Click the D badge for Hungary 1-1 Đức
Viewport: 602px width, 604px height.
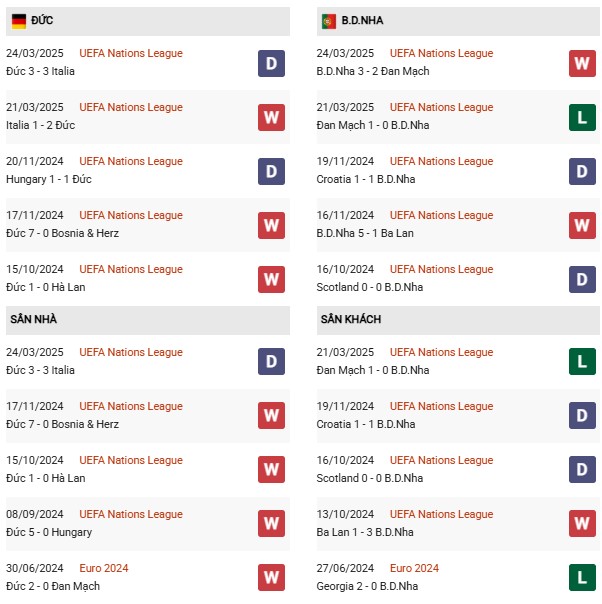click(x=271, y=171)
